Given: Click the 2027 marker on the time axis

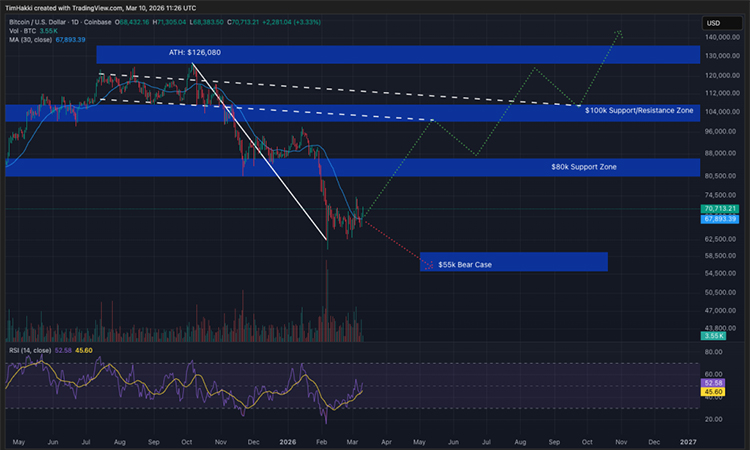Looking at the screenshot, I should point(688,440).
